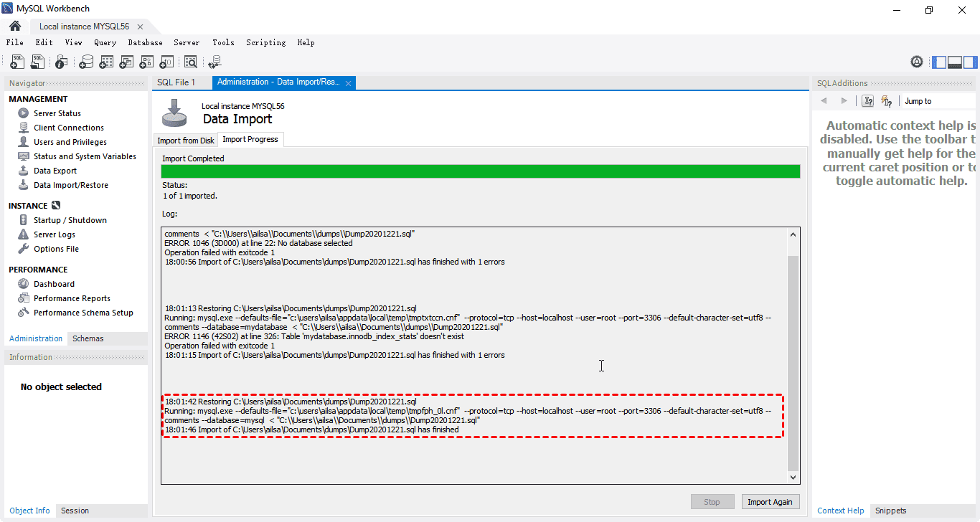Screen dimensions: 980x522
Task: Create a new SQL tab for queries
Action: tap(17, 62)
